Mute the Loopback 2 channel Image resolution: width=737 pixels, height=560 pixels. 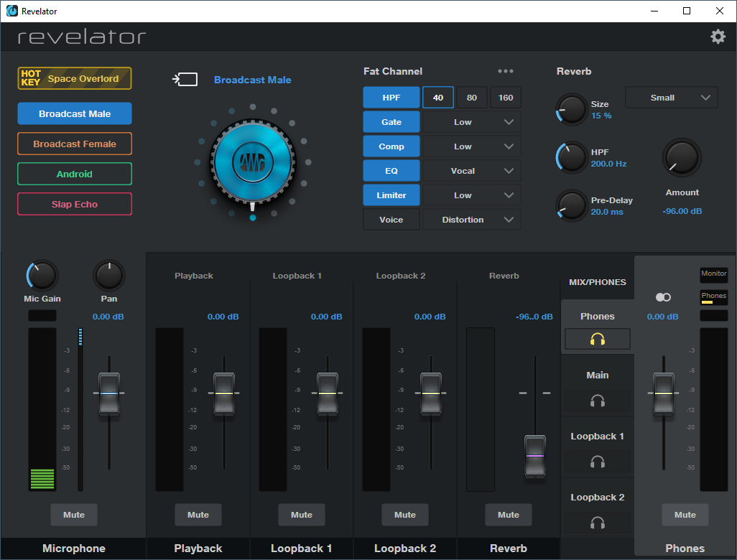click(404, 515)
